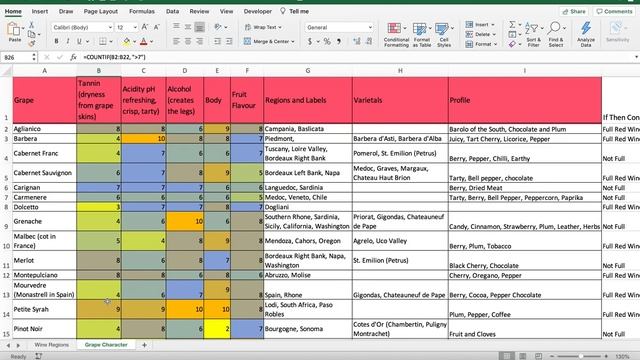The image size is (640, 360).
Task: Increase font size with large A icon
Action: coord(144,27)
